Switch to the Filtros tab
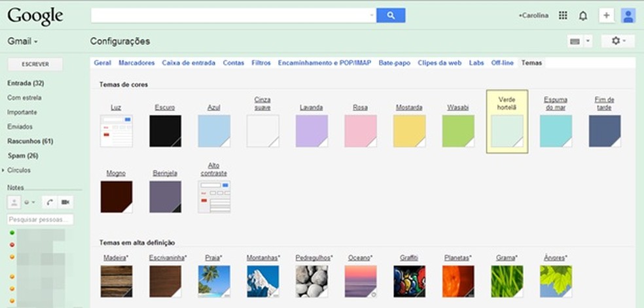Image resolution: width=644 pixels, height=308 pixels. point(261,63)
